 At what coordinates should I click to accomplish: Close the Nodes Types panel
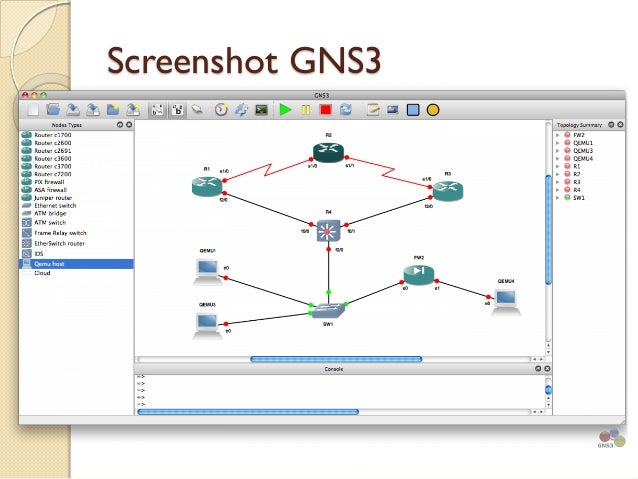(x=129, y=125)
